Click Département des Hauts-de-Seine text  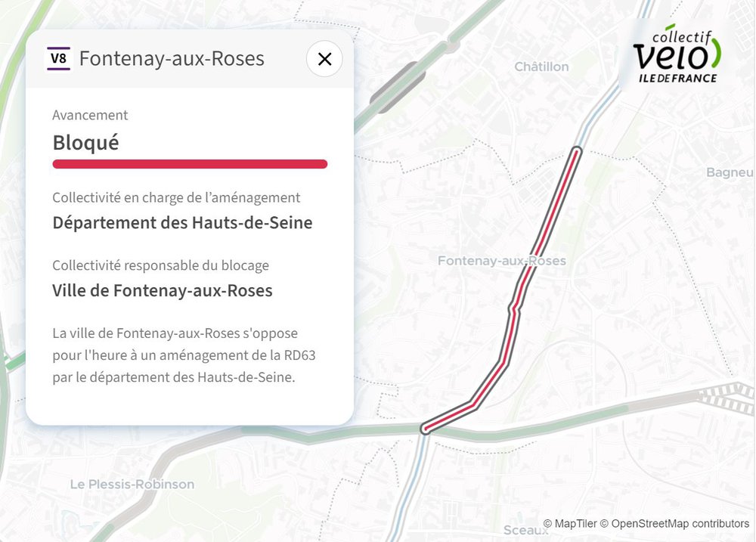[182, 223]
